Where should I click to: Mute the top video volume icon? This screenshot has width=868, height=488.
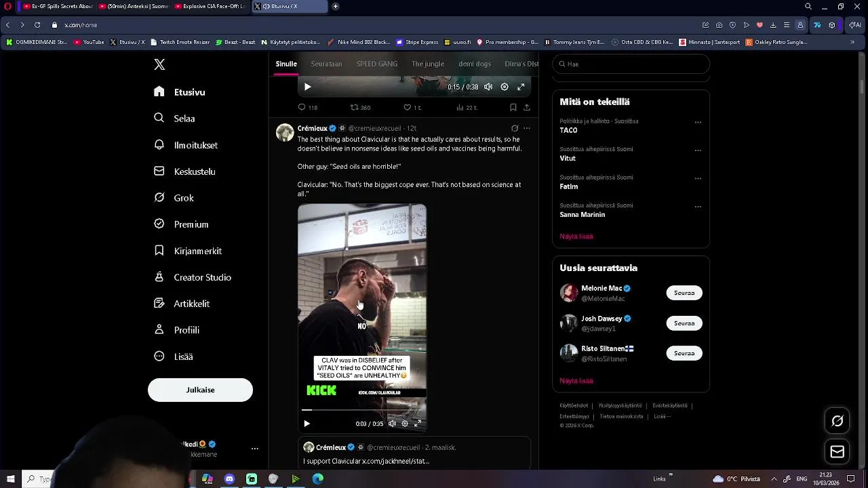tap(488, 87)
